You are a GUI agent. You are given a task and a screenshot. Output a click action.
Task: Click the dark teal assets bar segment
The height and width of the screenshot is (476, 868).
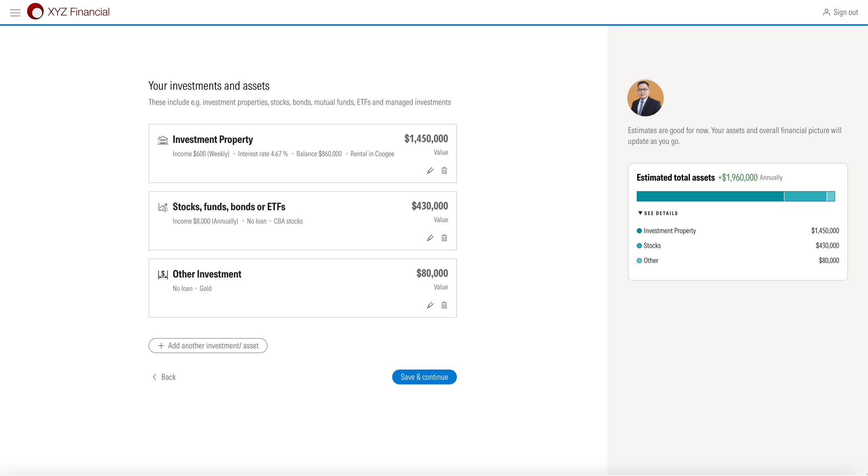pos(710,196)
